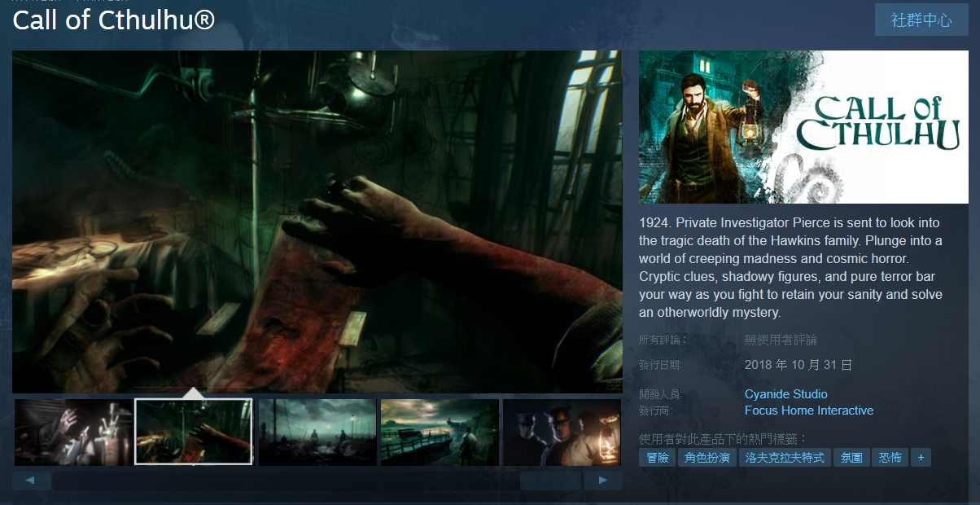Select the 恐怖 tag
This screenshot has height=505, width=980.
pos(890,458)
